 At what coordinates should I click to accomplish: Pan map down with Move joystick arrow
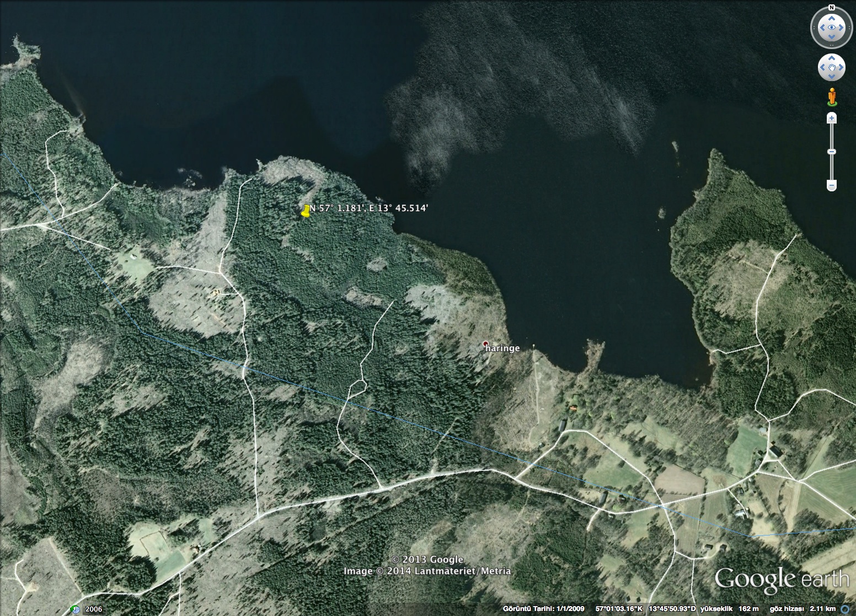tap(831, 76)
